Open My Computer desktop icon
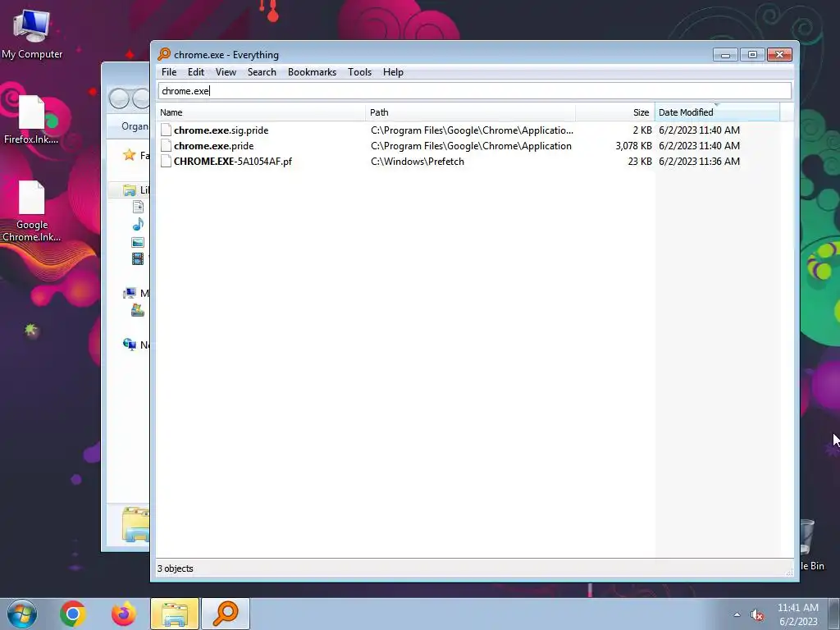Screen dimensions: 840x630 (x=32, y=34)
